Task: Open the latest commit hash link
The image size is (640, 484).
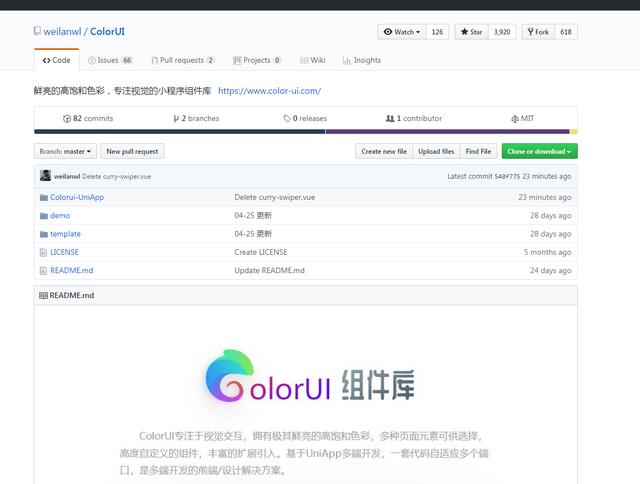Action: [507, 176]
